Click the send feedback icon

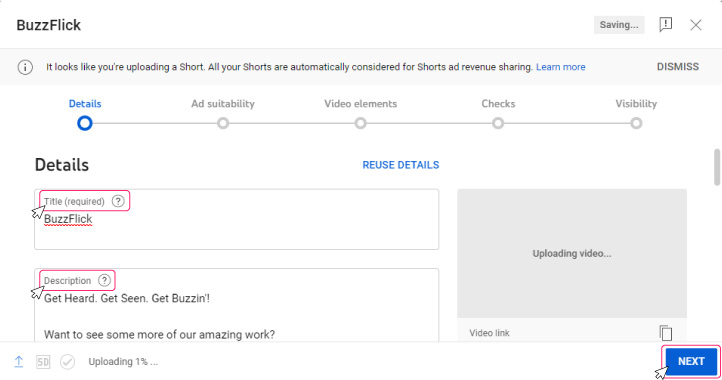point(665,24)
